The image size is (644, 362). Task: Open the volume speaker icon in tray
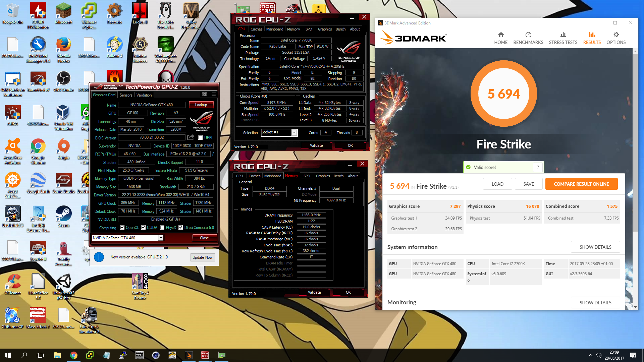point(599,355)
